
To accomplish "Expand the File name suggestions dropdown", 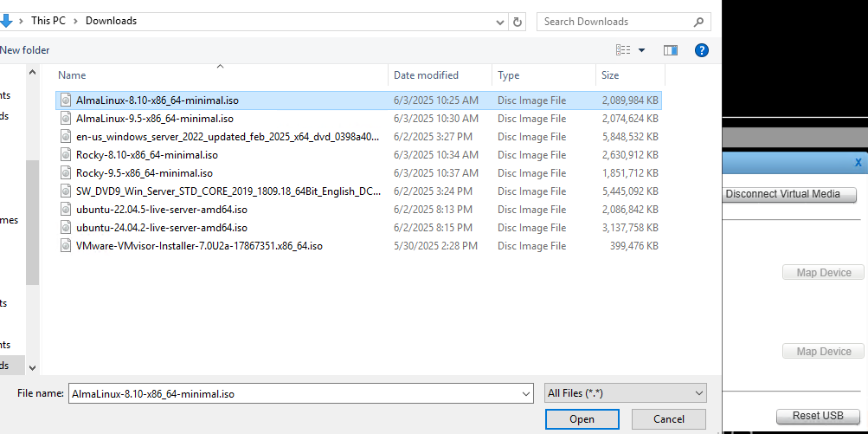I will [x=525, y=393].
